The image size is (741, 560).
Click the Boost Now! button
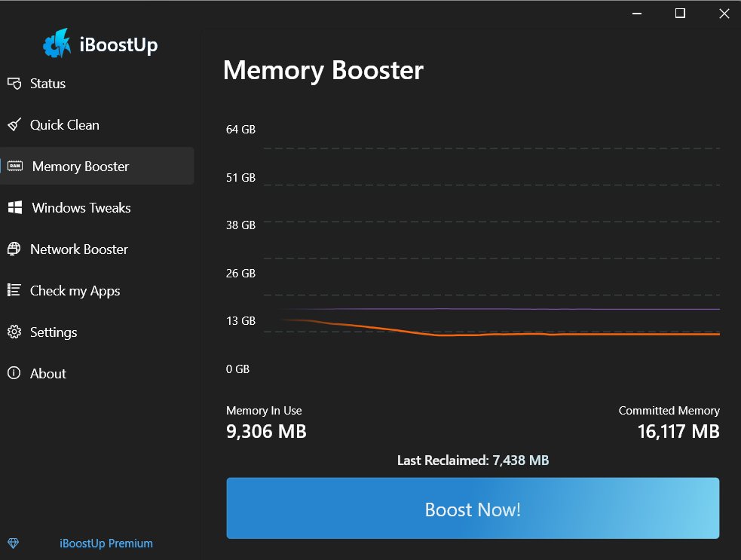[473, 508]
